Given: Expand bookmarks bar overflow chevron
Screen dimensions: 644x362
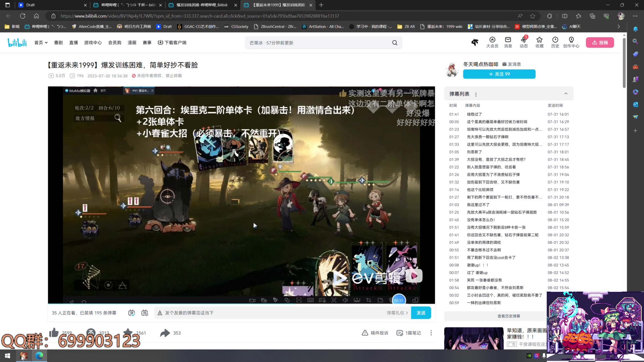Looking at the screenshot, I should pyautogui.click(x=619, y=26).
